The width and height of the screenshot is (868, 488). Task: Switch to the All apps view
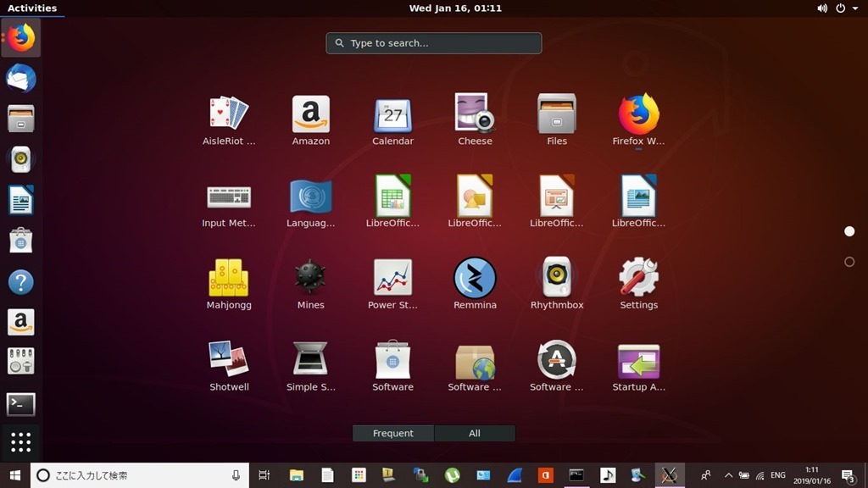[475, 433]
